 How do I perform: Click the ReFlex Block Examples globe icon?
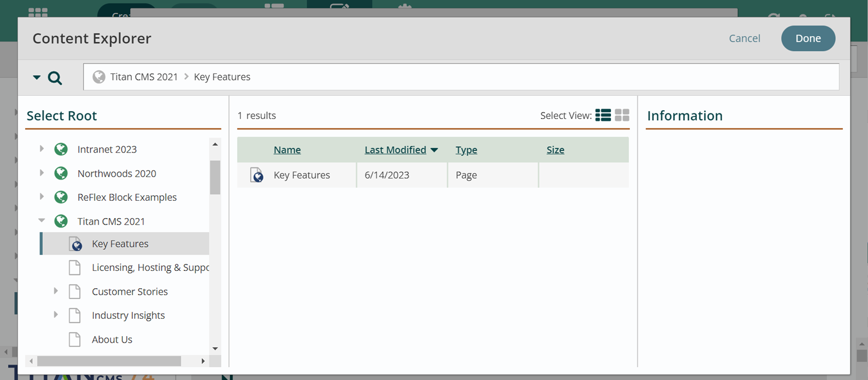[61, 197]
